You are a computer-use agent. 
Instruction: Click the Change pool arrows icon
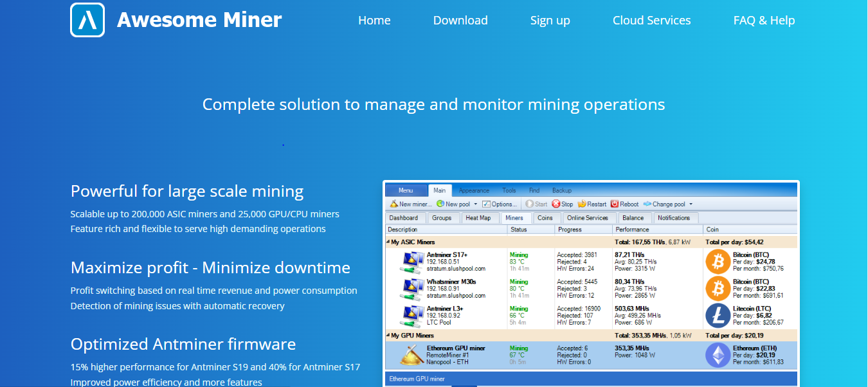(647, 204)
